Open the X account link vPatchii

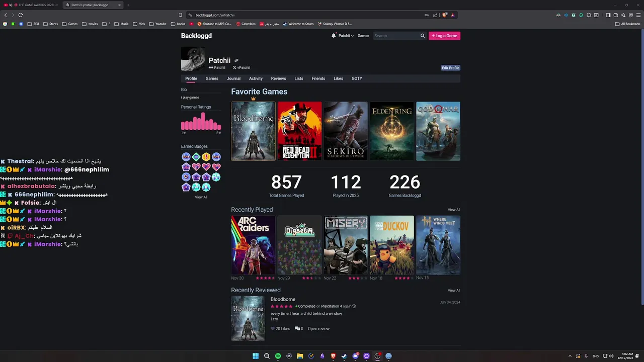tap(242, 68)
